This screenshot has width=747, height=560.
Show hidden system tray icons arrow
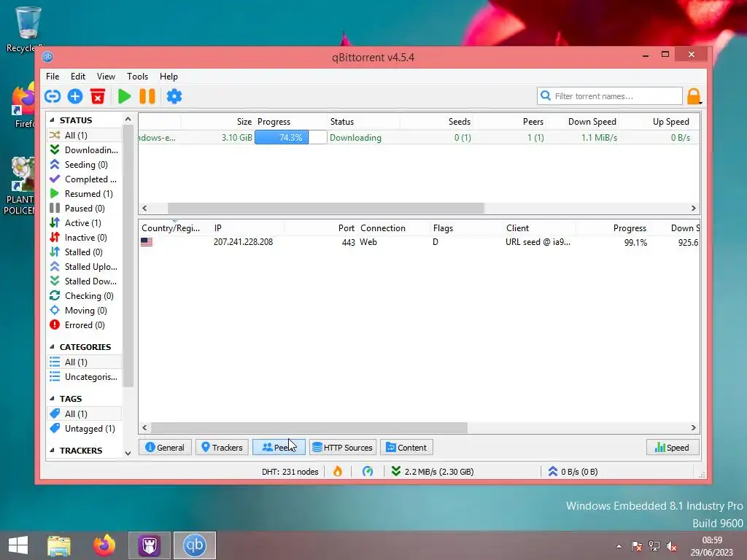(x=619, y=546)
